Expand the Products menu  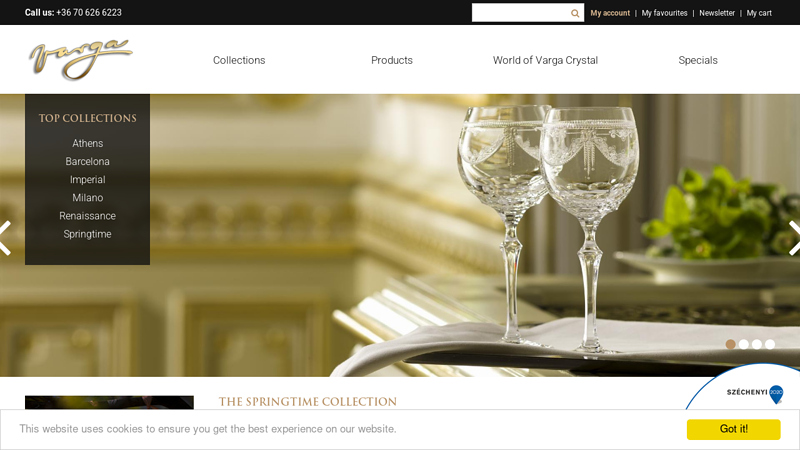(x=392, y=60)
